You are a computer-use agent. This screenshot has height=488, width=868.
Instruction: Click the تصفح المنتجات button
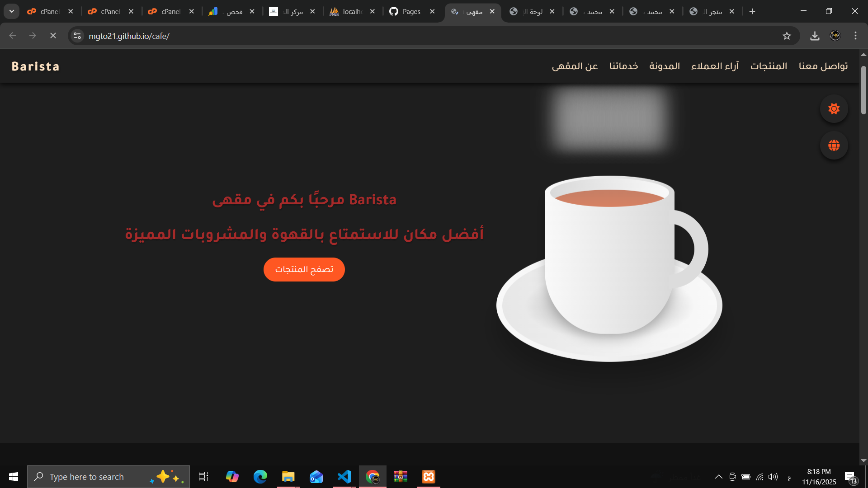point(304,270)
